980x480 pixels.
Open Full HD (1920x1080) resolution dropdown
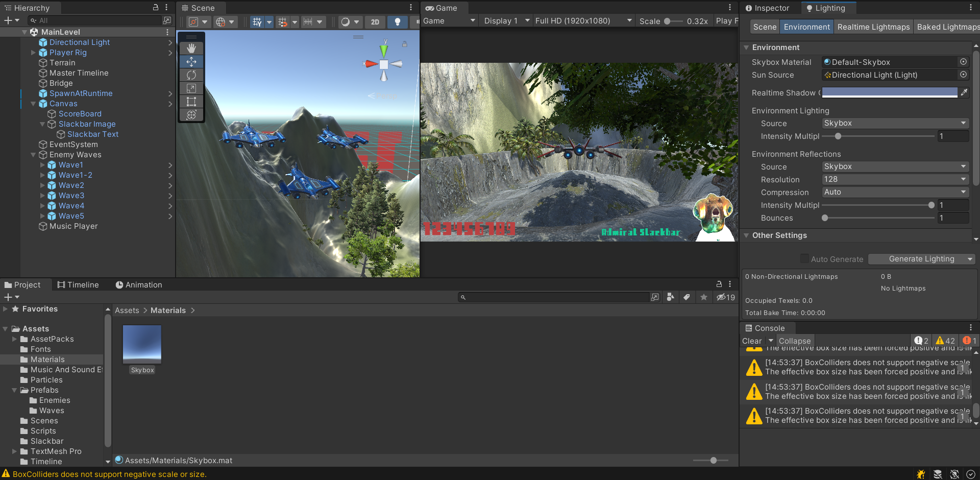(x=583, y=21)
